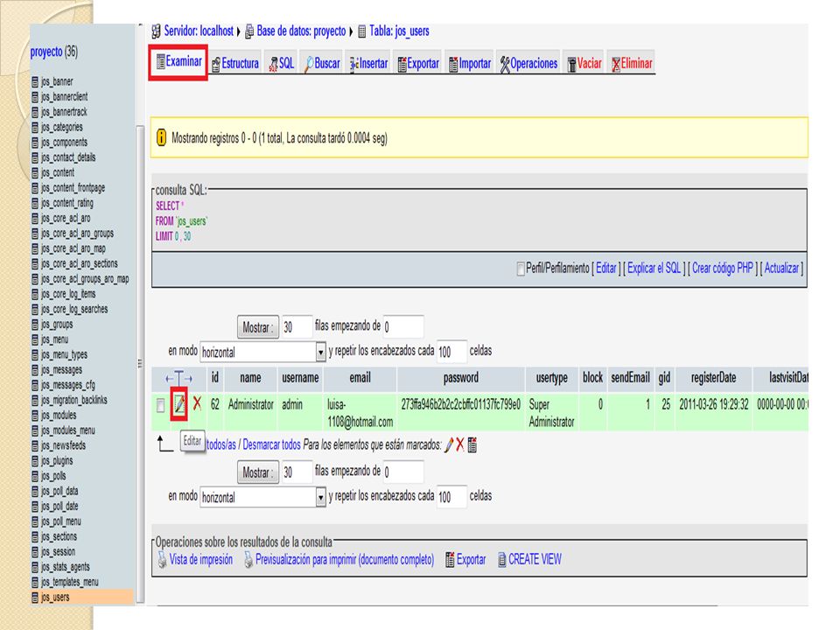Click the Desmarcar todos link
840x630 pixels.
tap(271, 445)
